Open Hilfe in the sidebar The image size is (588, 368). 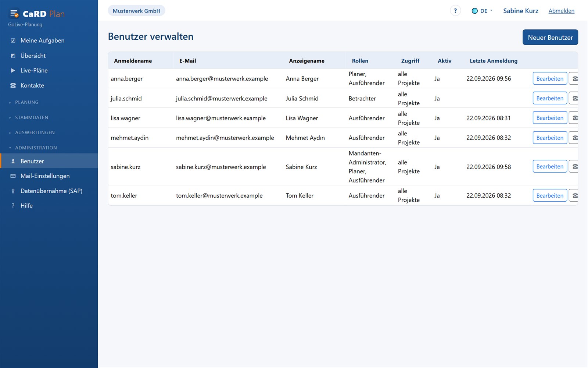pyautogui.click(x=49, y=206)
